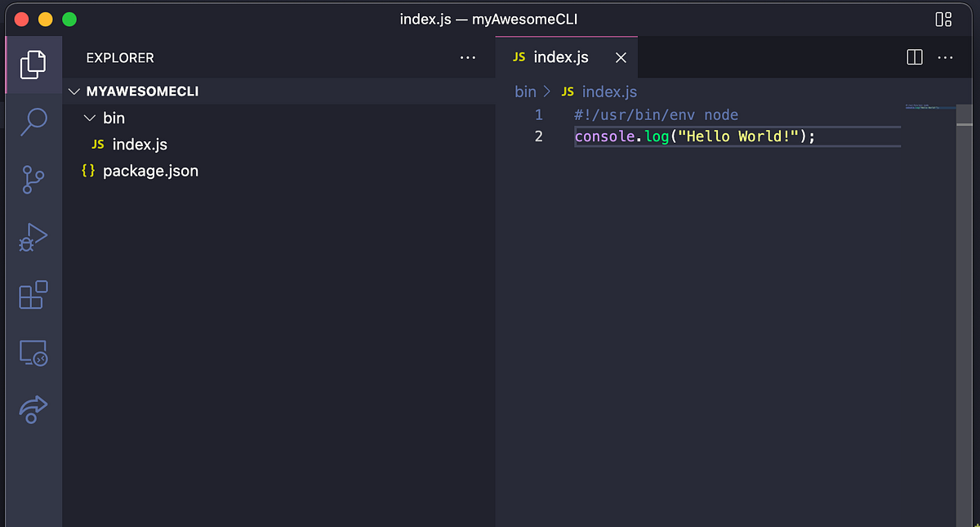
Task: Collapse the bin folder
Action: [x=90, y=118]
